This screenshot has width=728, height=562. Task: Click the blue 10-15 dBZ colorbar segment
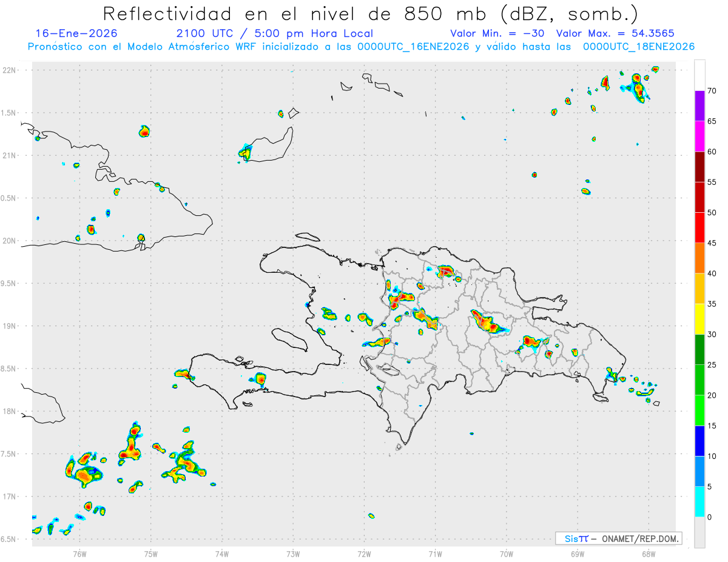(699, 441)
